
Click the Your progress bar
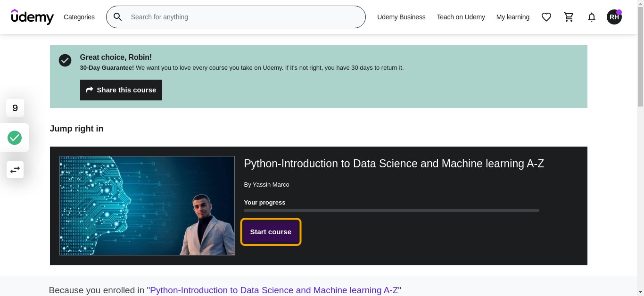[x=391, y=211]
